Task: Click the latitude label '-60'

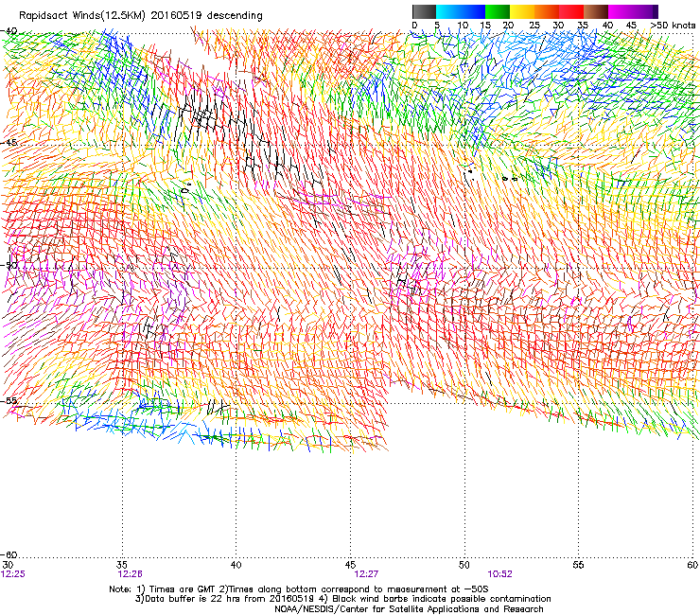Action: pyautogui.click(x=9, y=554)
